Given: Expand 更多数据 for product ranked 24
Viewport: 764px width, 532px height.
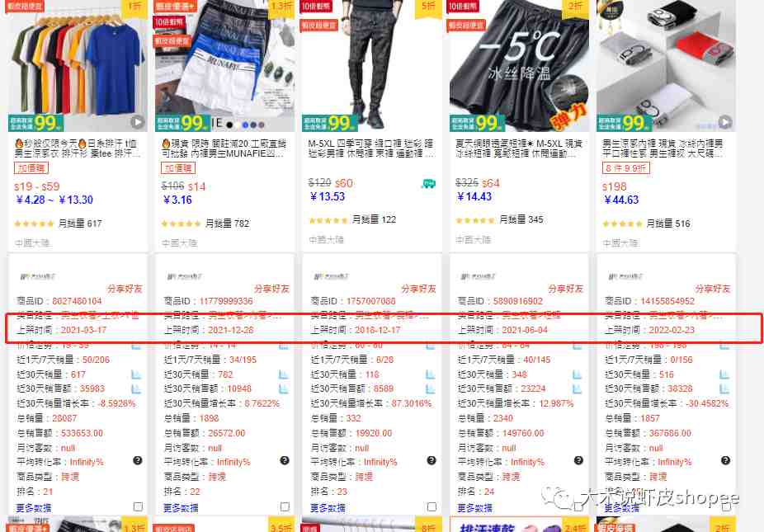Looking at the screenshot, I should [475, 507].
